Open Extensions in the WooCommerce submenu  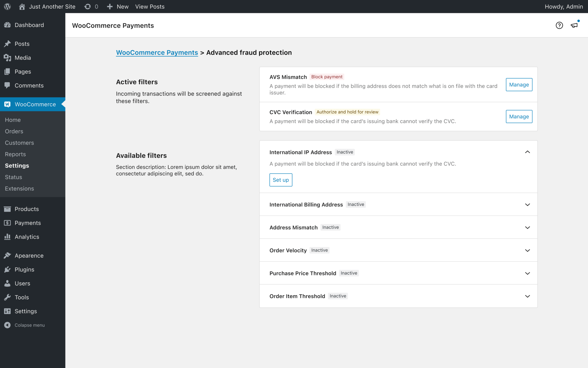click(19, 189)
